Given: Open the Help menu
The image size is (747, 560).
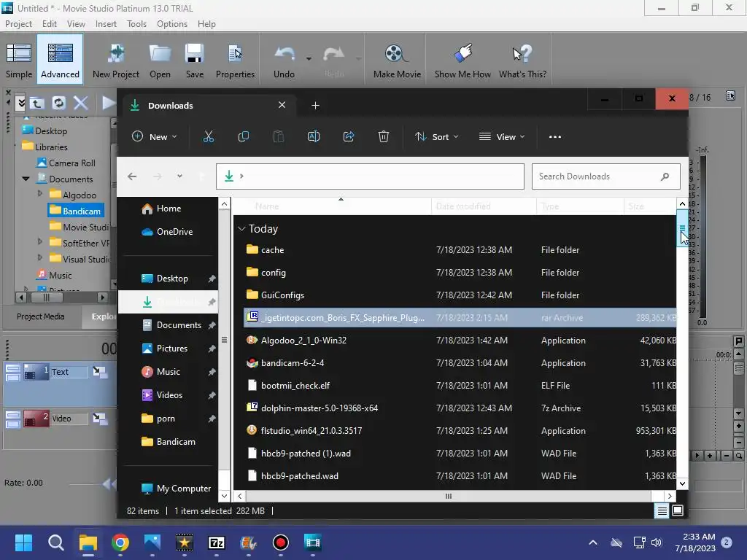Looking at the screenshot, I should [x=206, y=24].
